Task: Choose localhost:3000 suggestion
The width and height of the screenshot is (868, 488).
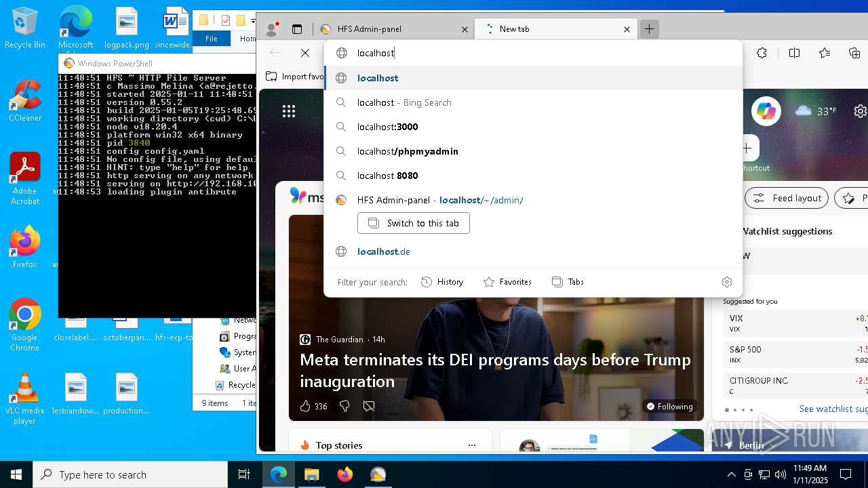Action: coord(533,127)
